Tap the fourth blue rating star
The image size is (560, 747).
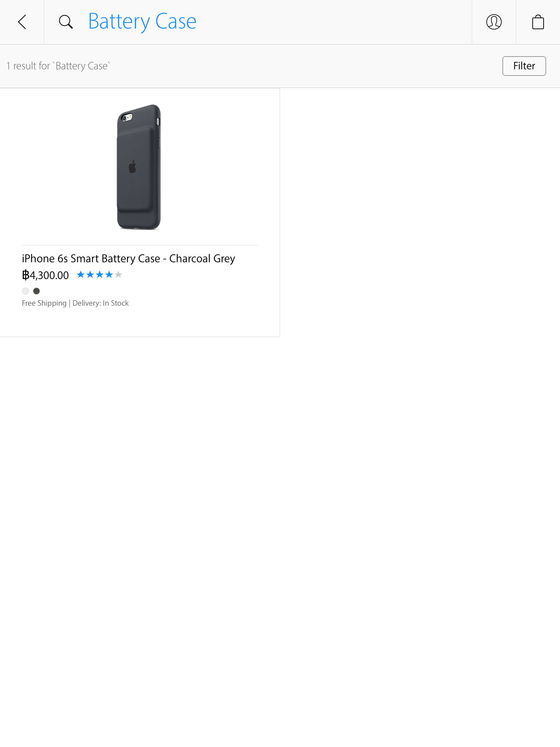pyautogui.click(x=109, y=275)
